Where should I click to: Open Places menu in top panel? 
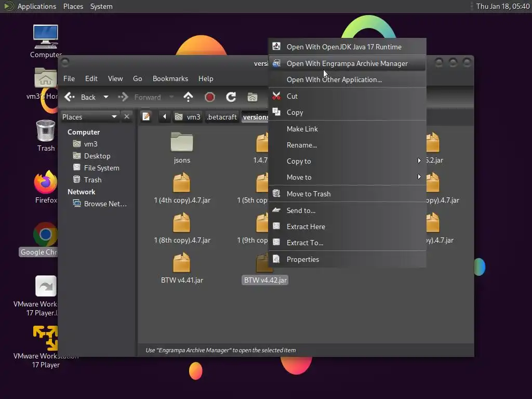point(73,6)
